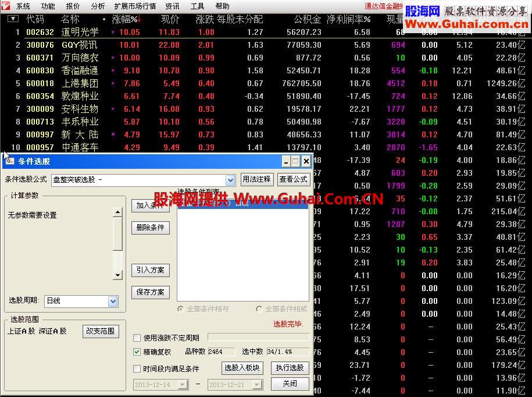Click the 引入方案 button
The image size is (532, 397).
click(x=151, y=270)
